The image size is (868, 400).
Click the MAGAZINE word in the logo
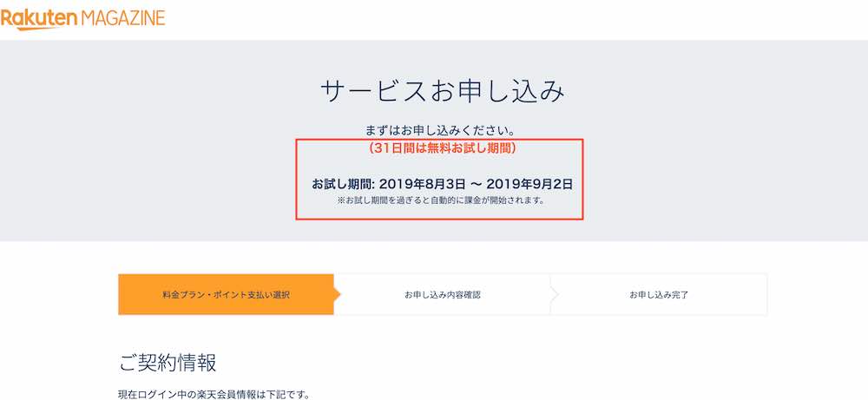[123, 18]
